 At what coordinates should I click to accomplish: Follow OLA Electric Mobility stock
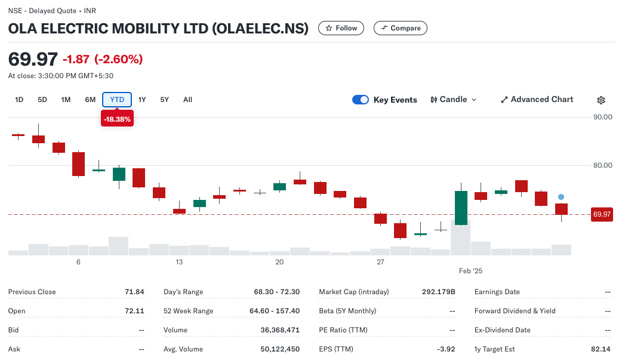click(x=341, y=28)
